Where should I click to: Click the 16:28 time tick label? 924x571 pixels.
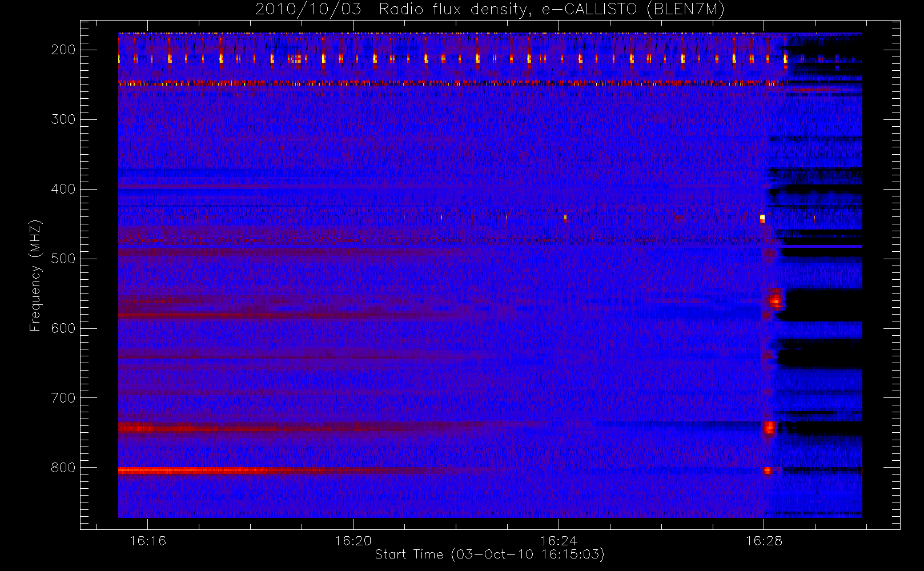tap(764, 541)
